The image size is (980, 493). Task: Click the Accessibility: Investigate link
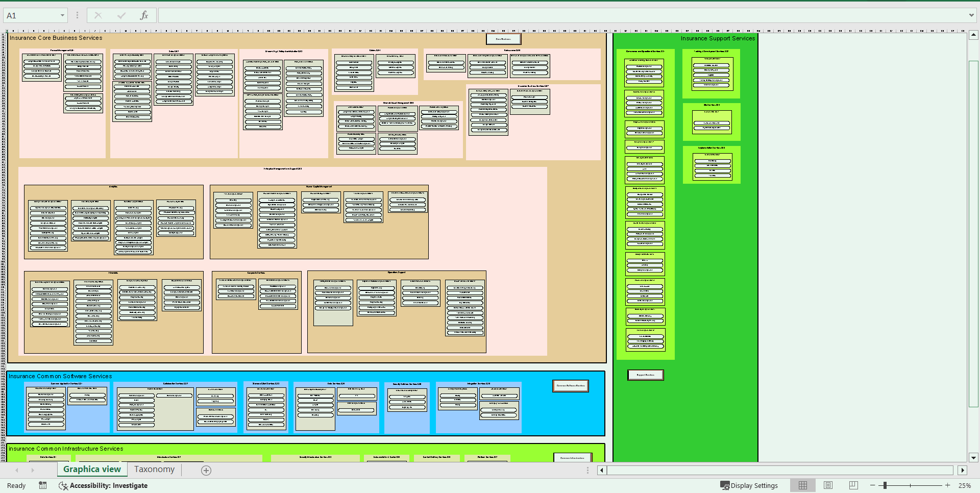(x=109, y=485)
